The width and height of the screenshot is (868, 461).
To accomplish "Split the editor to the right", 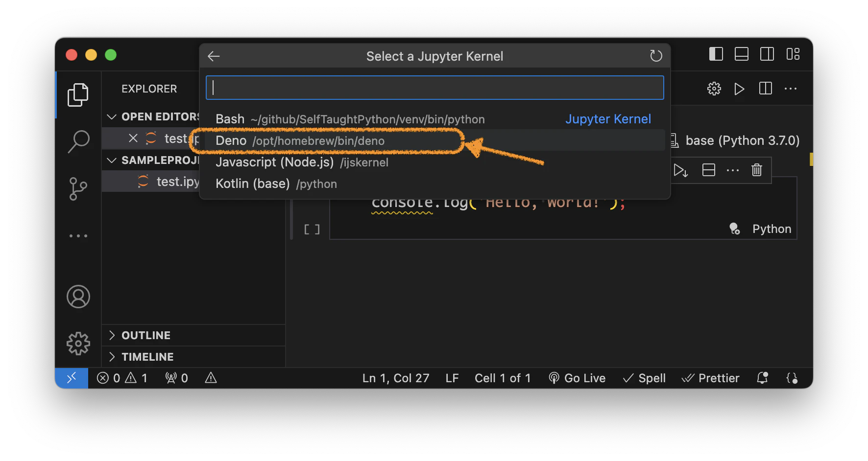I will (765, 89).
